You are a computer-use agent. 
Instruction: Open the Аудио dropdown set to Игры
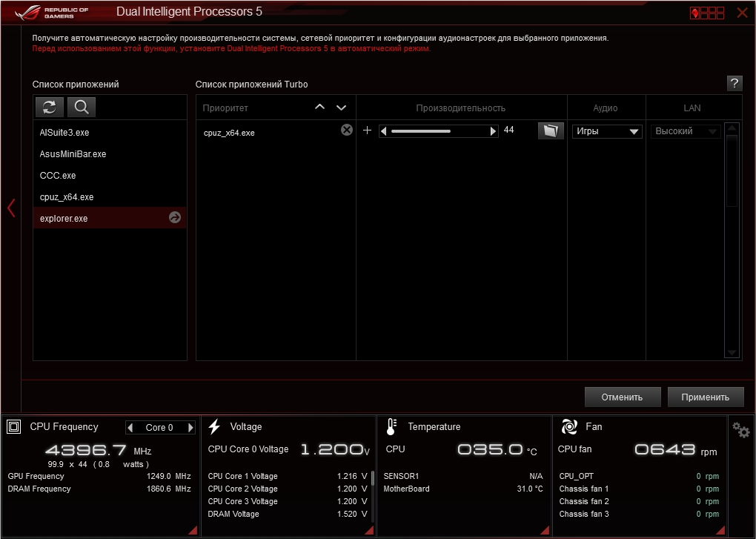(x=607, y=131)
